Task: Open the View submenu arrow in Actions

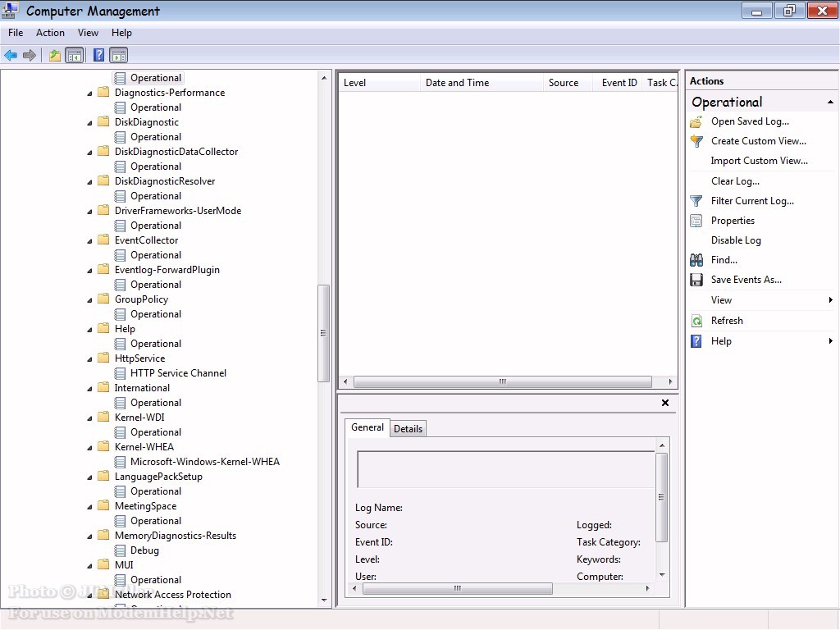Action: (830, 300)
